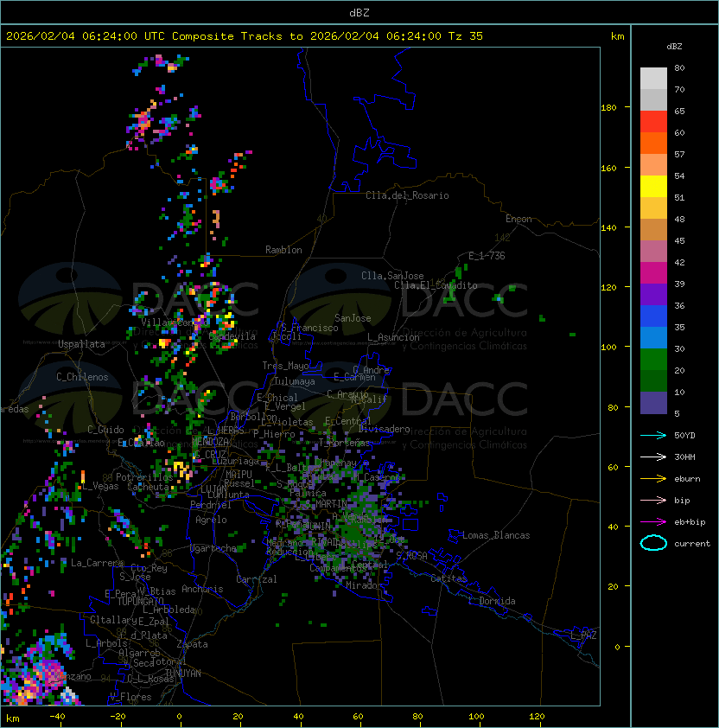Click the cyan current ellipse icon
Viewport: 719px width, 728px height.
coord(653,543)
